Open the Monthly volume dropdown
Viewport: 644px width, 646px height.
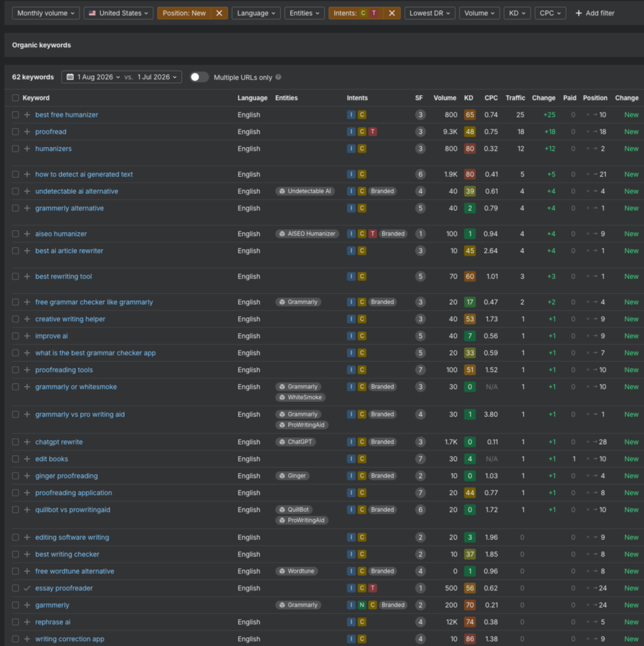point(46,13)
